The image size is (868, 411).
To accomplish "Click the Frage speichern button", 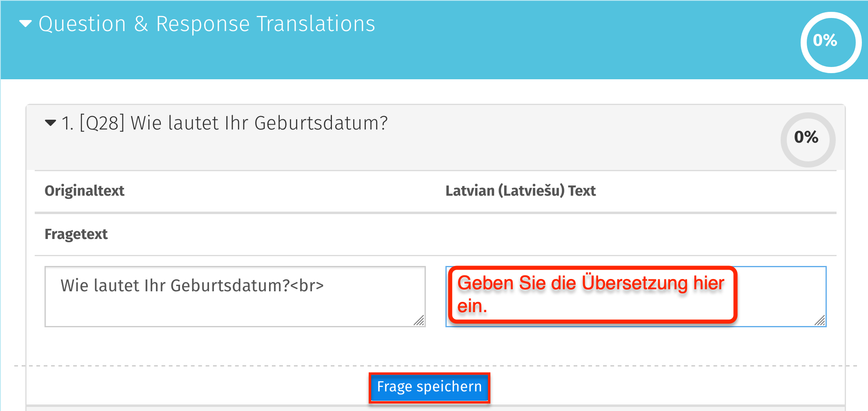I will tap(429, 387).
